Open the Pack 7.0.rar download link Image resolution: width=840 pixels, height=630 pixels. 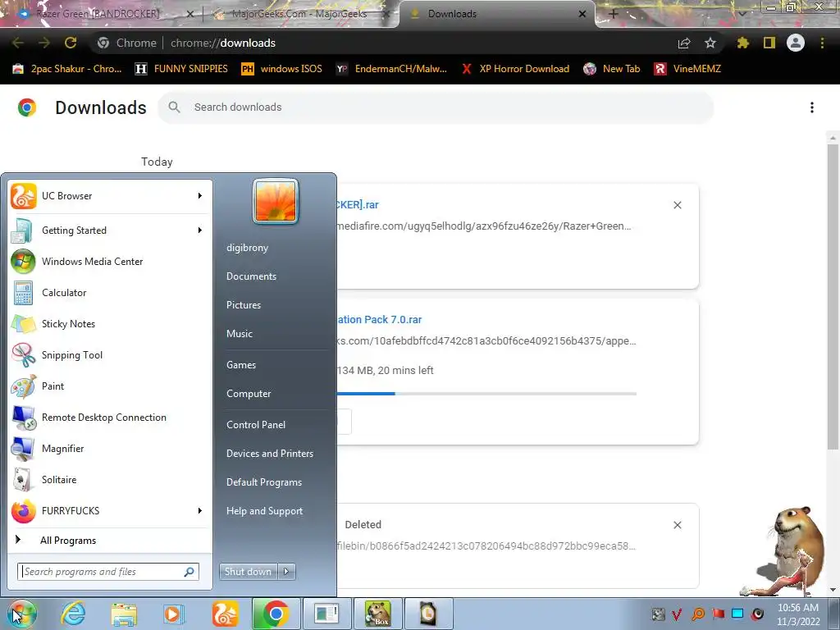(380, 320)
